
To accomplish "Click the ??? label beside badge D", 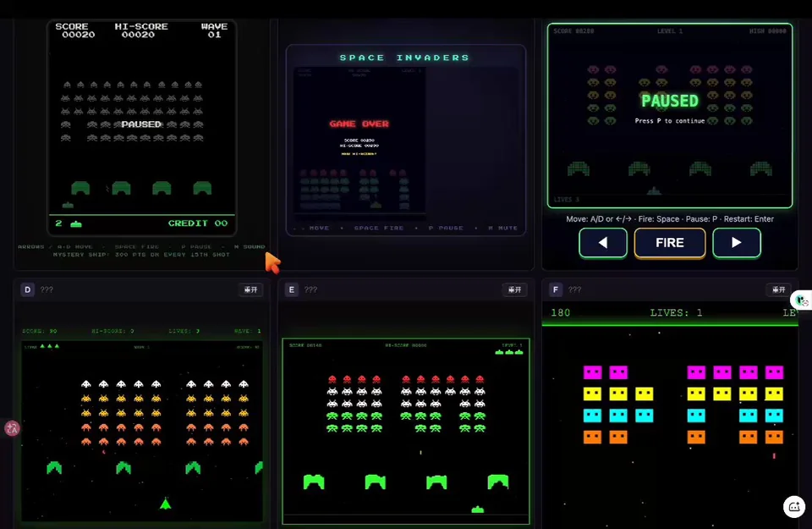I will [x=47, y=289].
